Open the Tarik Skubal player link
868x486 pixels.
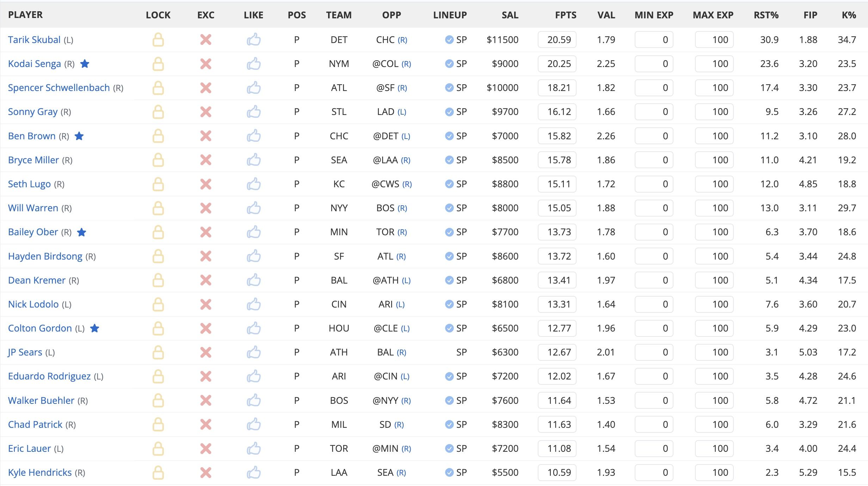point(34,40)
